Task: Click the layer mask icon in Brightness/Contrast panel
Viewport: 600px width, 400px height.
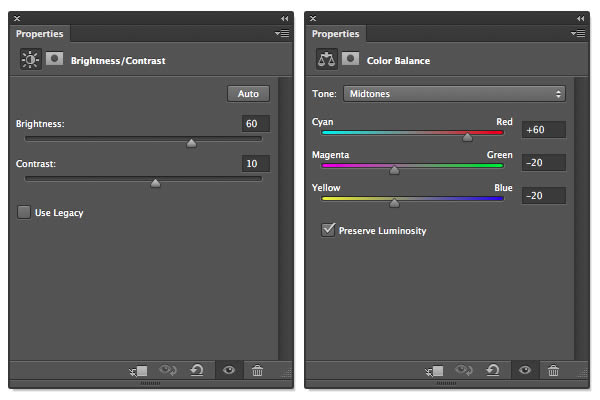Action: coord(54,59)
